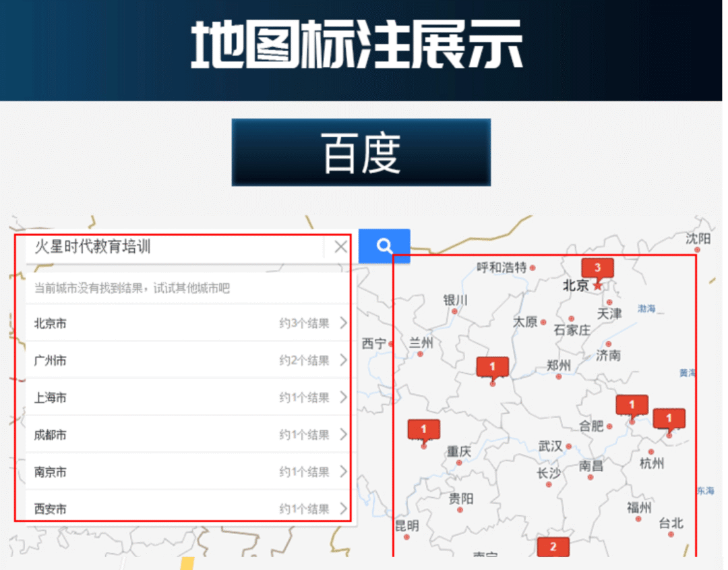Click the 郑州 city label on map
Image resolution: width=728 pixels, height=570 pixels.
tap(559, 366)
